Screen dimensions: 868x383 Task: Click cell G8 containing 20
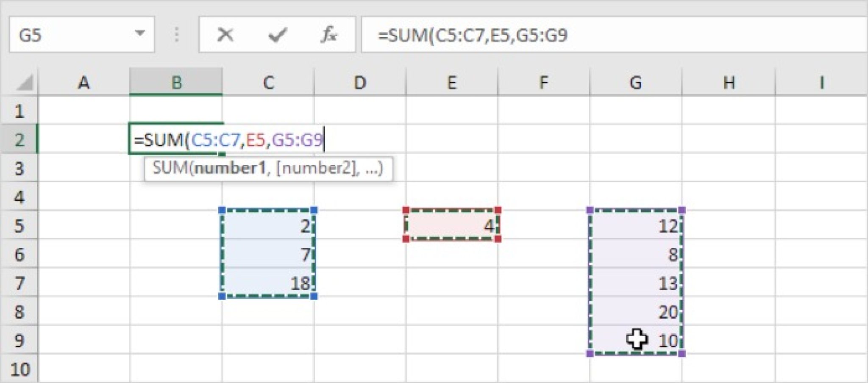635,311
